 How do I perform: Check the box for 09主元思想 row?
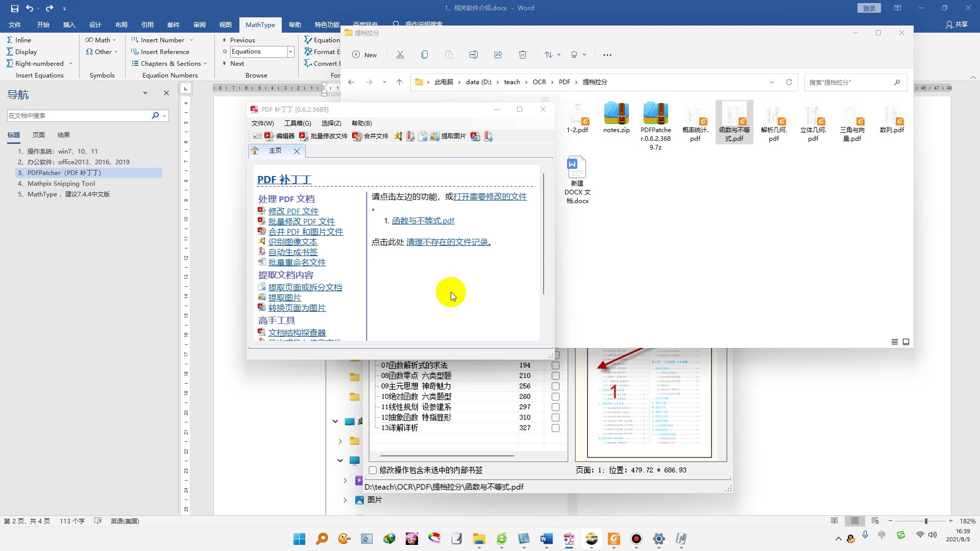[x=555, y=386]
